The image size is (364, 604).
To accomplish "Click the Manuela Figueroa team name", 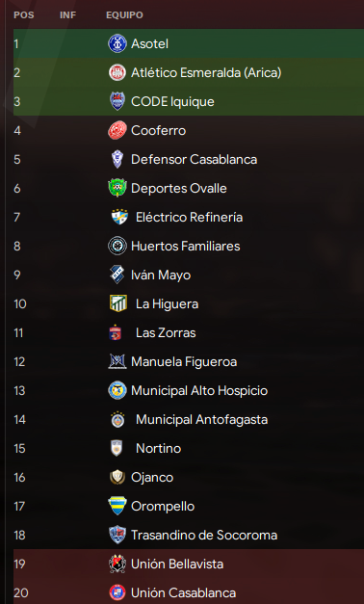I will [184, 361].
